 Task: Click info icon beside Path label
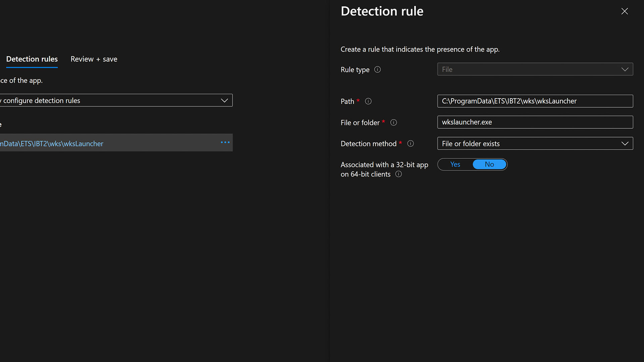pos(368,101)
